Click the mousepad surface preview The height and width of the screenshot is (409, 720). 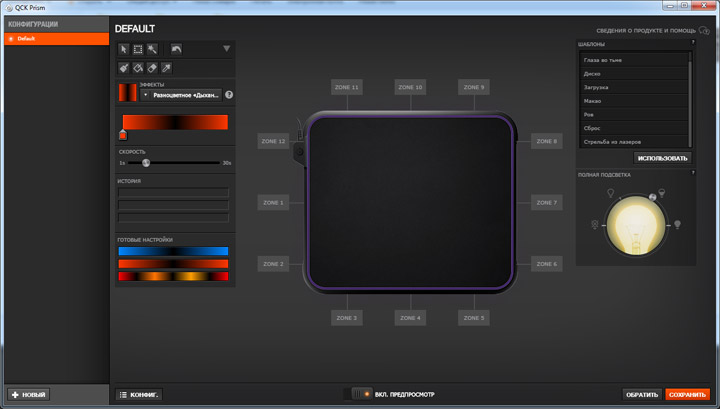click(x=410, y=202)
